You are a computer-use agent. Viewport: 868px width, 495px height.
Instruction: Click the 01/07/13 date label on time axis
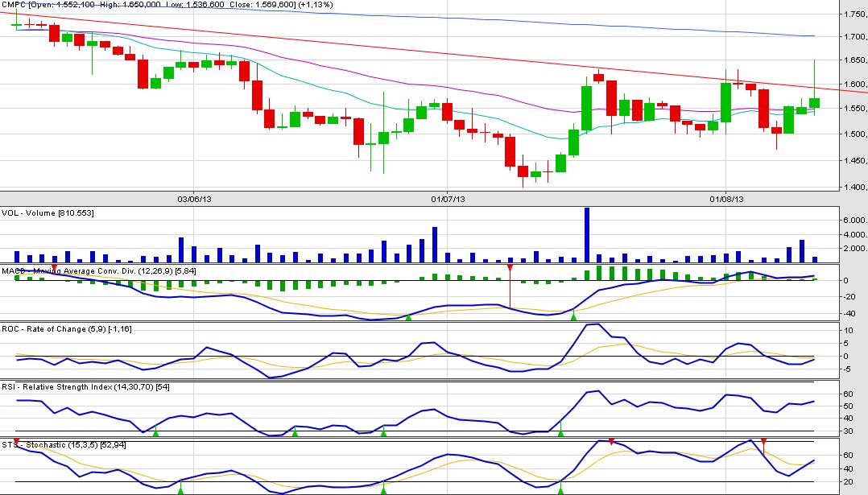(x=447, y=197)
